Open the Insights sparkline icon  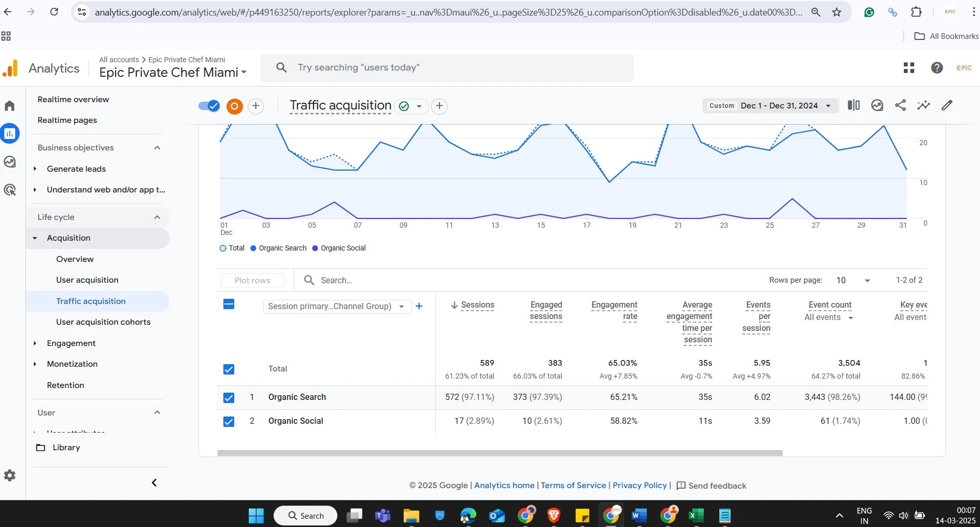tap(924, 105)
